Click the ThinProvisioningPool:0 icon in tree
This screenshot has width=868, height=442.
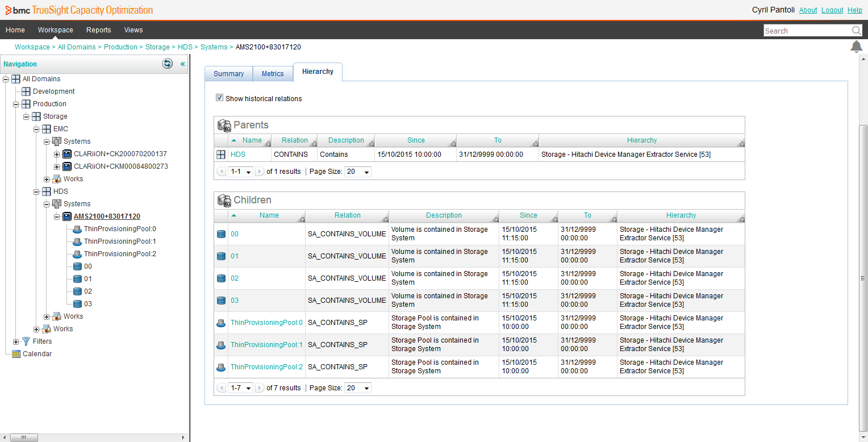[x=77, y=229]
